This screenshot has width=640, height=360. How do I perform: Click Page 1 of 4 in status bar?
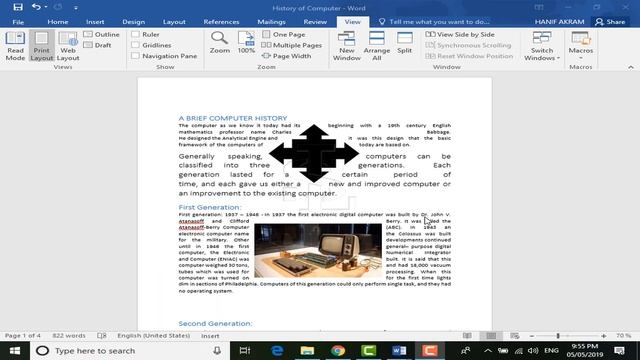tap(22, 336)
